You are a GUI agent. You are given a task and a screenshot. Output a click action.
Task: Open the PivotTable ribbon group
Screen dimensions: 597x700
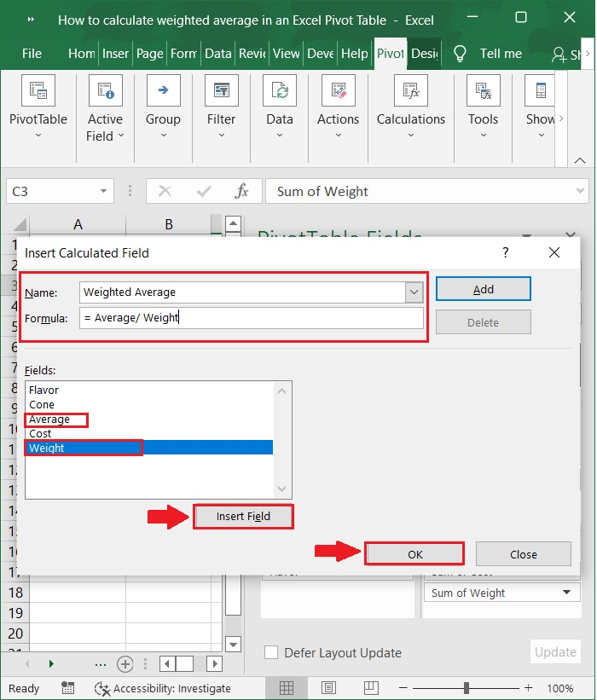click(38, 107)
